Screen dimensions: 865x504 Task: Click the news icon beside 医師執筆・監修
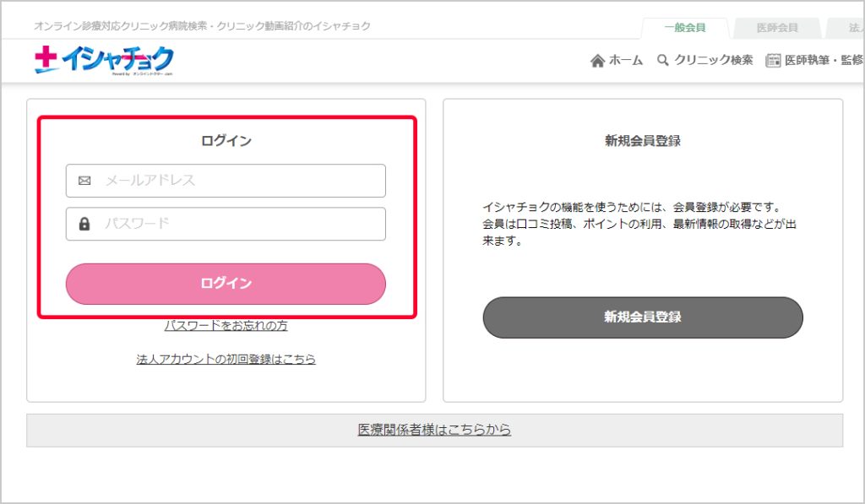[773, 61]
